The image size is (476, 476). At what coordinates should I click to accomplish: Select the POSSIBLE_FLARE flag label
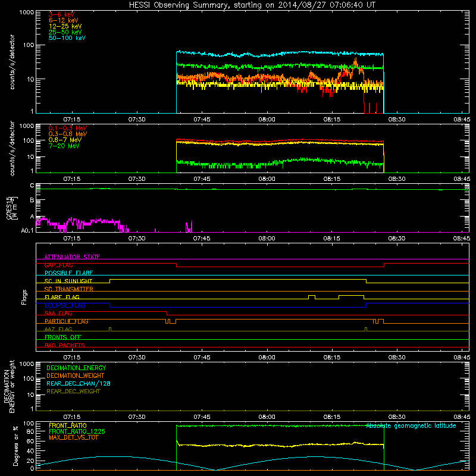click(x=68, y=273)
